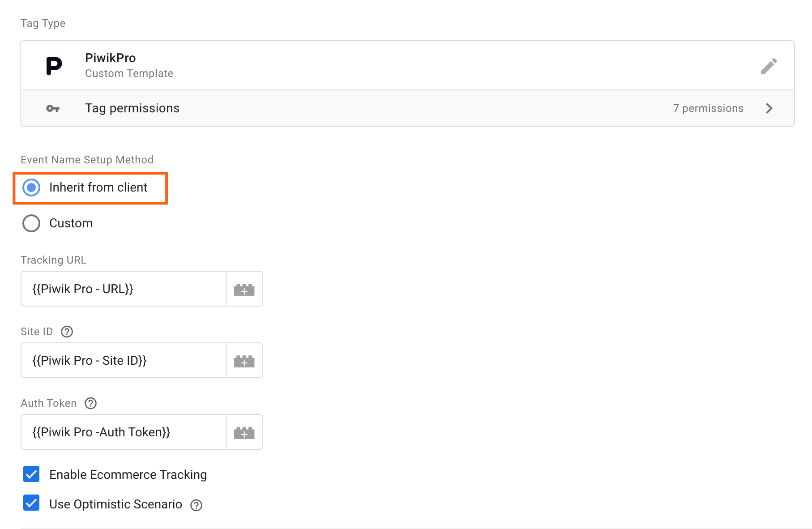Click the pencil edit icon for tag type

(x=769, y=66)
